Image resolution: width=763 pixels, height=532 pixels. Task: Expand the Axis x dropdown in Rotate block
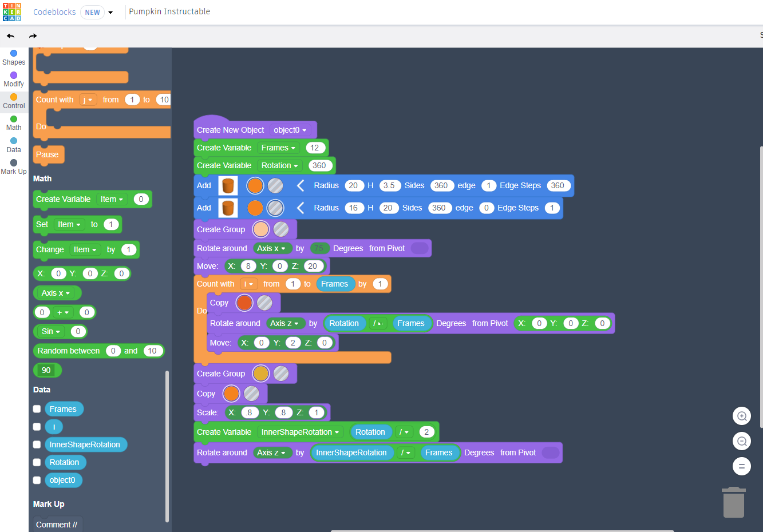pos(272,248)
